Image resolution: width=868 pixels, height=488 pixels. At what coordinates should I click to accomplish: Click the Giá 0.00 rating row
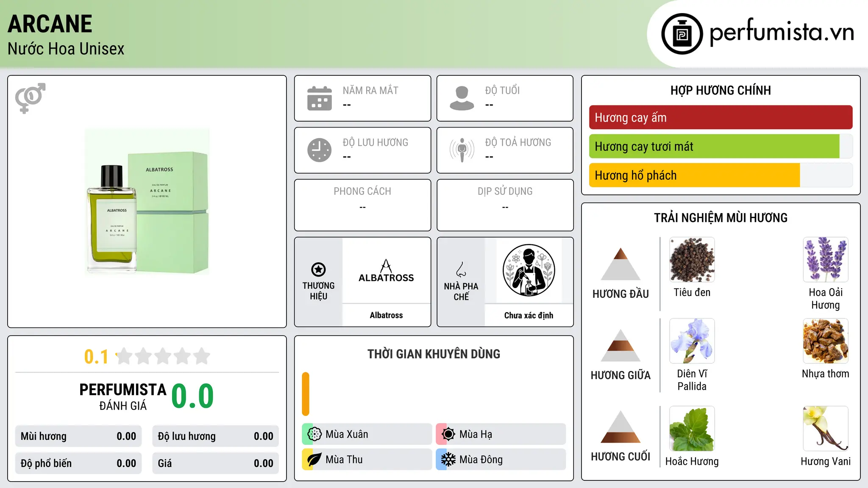pyautogui.click(x=215, y=463)
